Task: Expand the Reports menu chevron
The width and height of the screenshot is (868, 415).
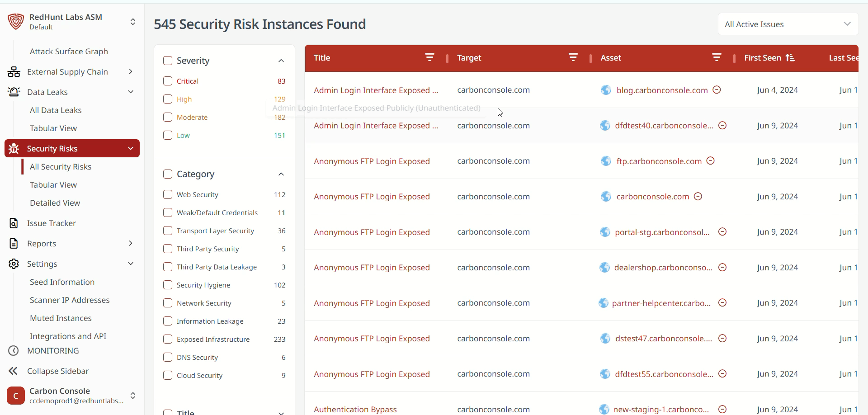Action: (131, 243)
